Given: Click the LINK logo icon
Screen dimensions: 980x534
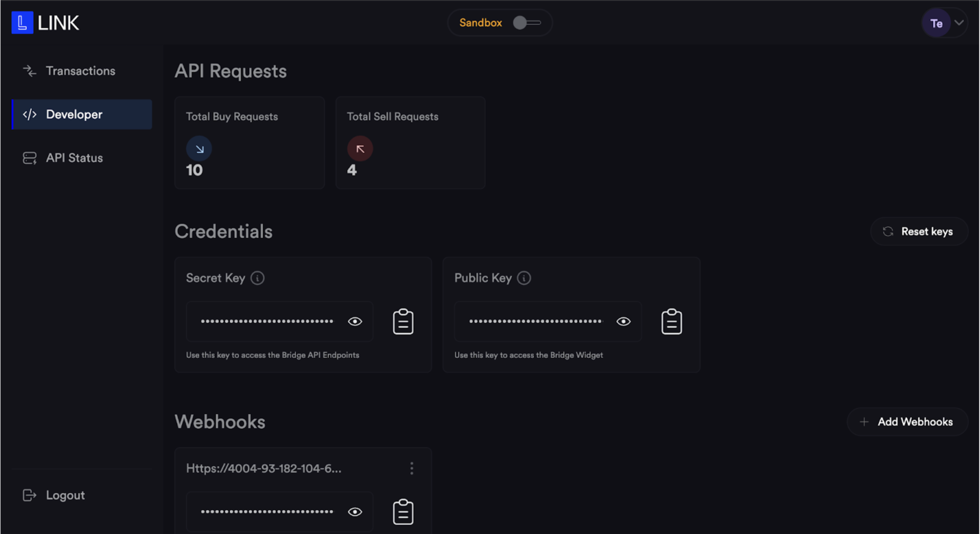Looking at the screenshot, I should point(22,23).
